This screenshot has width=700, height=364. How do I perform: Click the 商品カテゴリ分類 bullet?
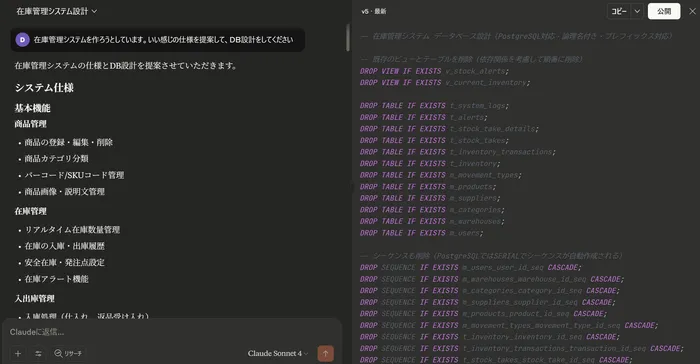click(56, 159)
